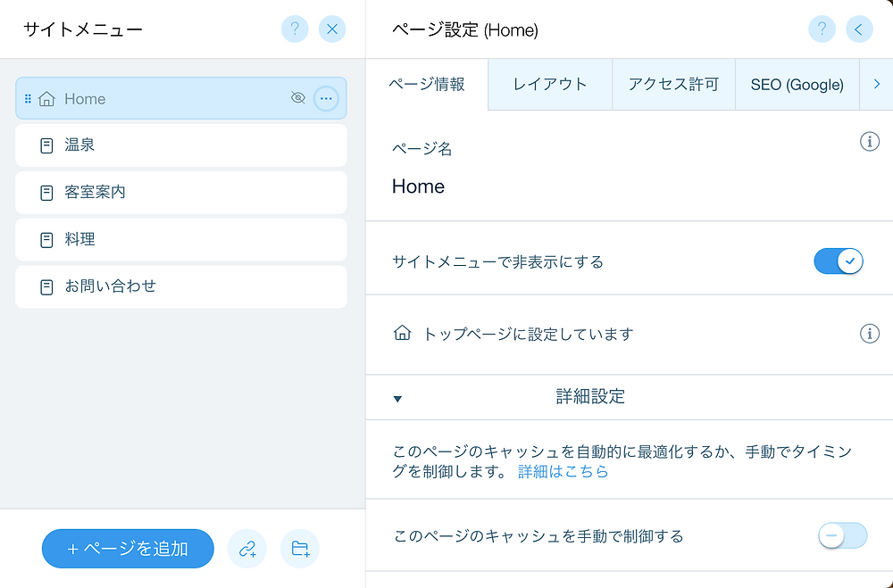Screen dimensions: 893x588
Task: Click the page icon beside お問い合わせ
Action: click(x=46, y=287)
